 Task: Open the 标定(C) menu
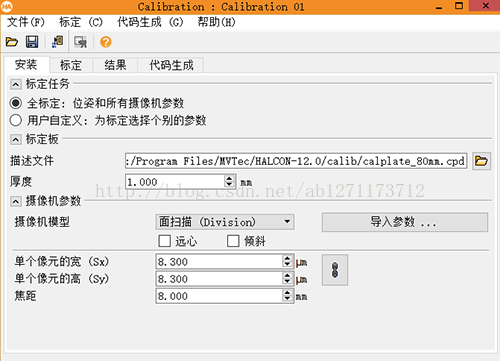[x=81, y=22]
